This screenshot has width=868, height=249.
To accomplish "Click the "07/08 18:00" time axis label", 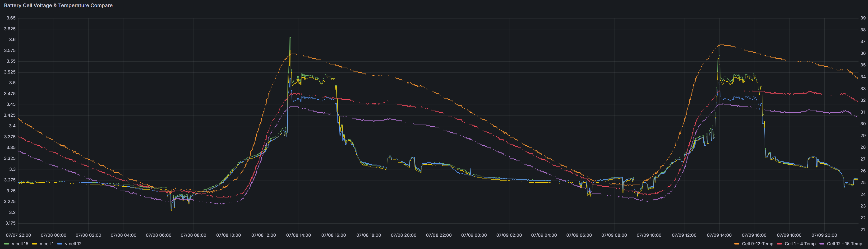I will pyautogui.click(x=369, y=235).
